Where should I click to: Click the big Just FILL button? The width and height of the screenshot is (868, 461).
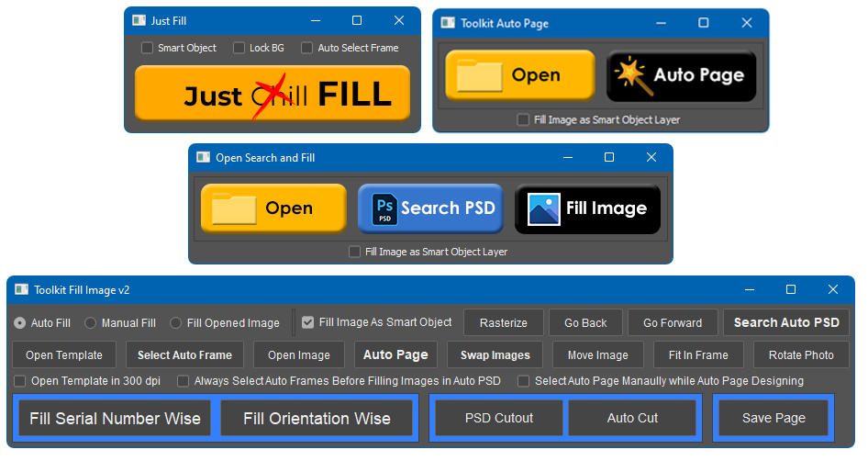(272, 94)
